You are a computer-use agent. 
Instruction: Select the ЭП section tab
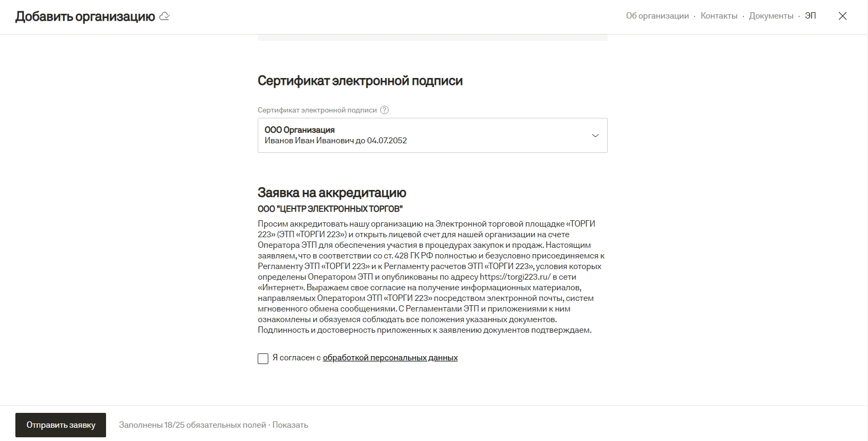(810, 16)
